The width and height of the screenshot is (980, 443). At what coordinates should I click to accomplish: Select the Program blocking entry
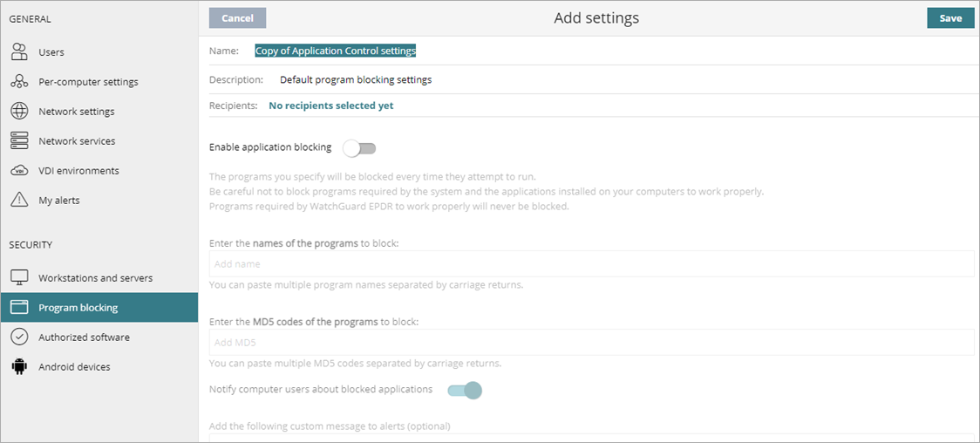coord(99,308)
